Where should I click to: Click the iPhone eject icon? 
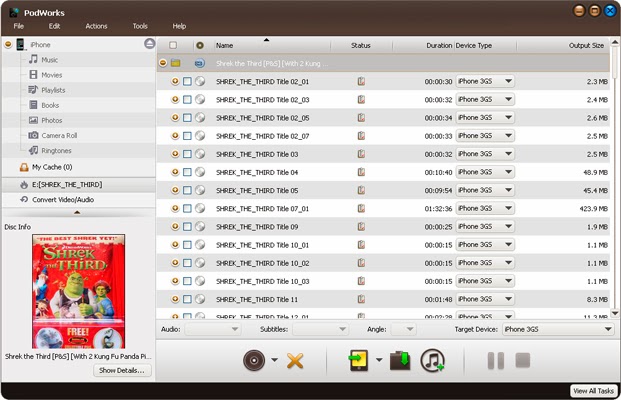click(149, 44)
